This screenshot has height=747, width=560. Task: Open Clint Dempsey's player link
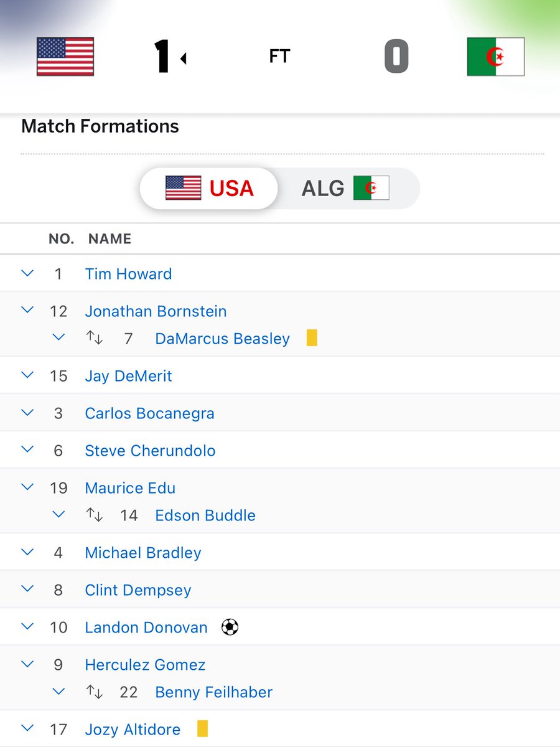click(138, 590)
